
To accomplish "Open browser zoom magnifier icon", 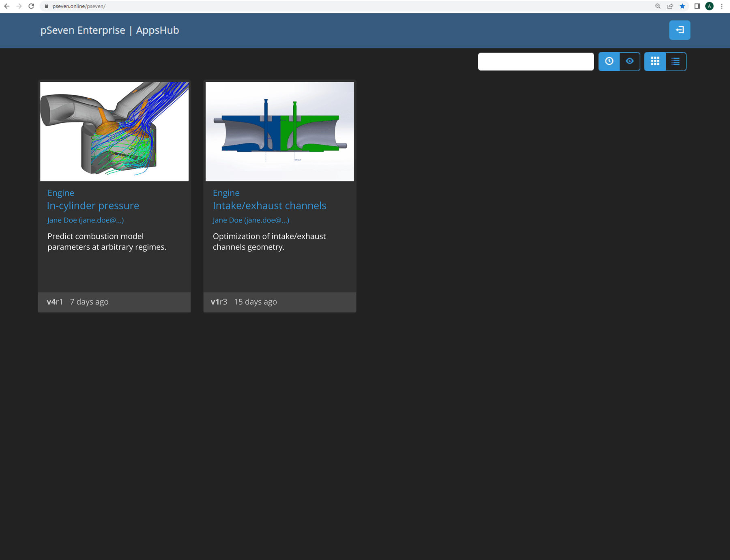I will click(x=658, y=6).
